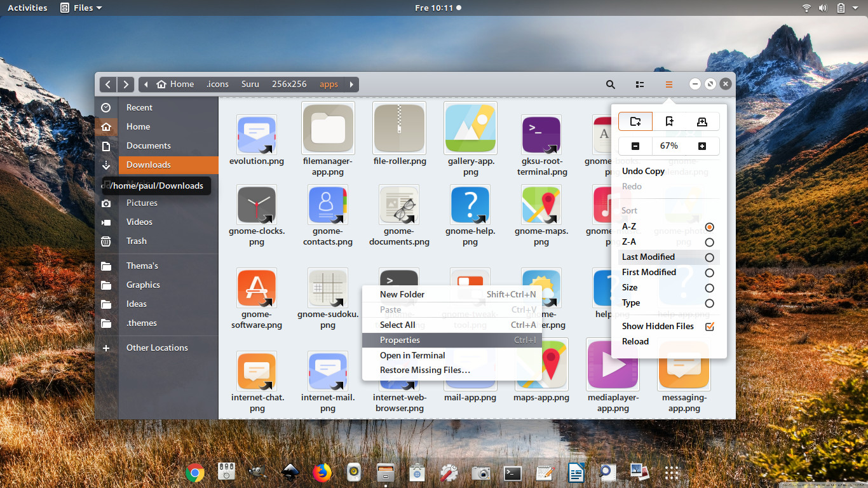This screenshot has height=488, width=868.
Task: Select the gnome-contacts.png thumbnail
Action: [x=328, y=205]
